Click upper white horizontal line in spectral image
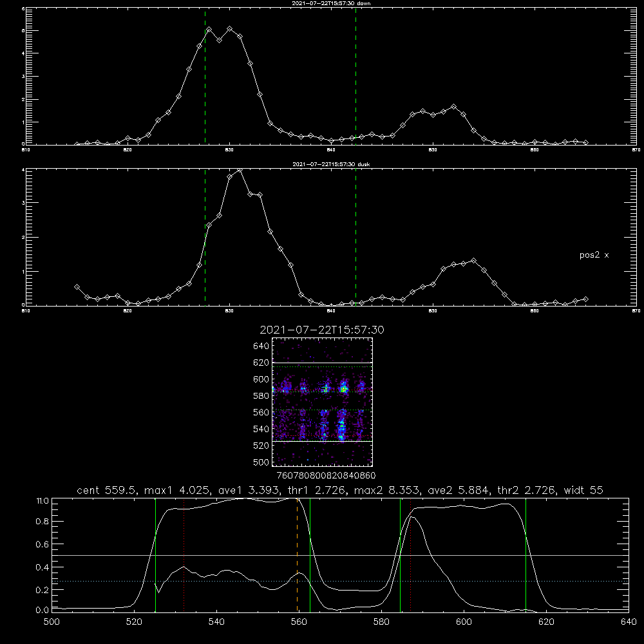This screenshot has height=644, width=644. pyautogui.click(x=322, y=363)
